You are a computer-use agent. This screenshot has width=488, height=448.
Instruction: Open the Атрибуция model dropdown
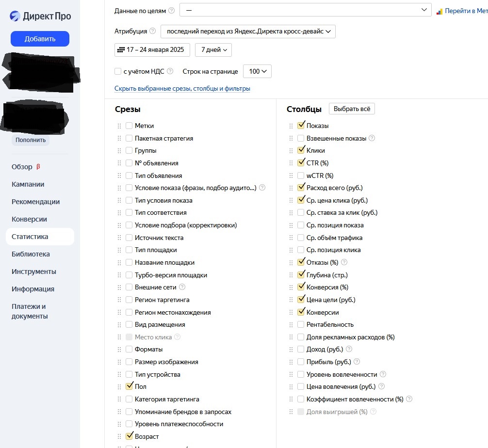248,31
